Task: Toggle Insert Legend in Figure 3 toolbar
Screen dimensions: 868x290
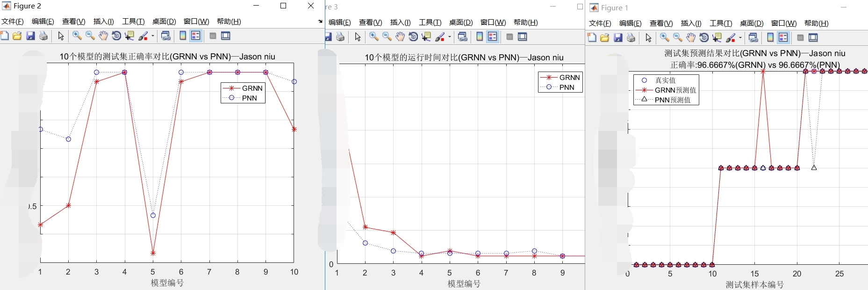Action: click(493, 37)
